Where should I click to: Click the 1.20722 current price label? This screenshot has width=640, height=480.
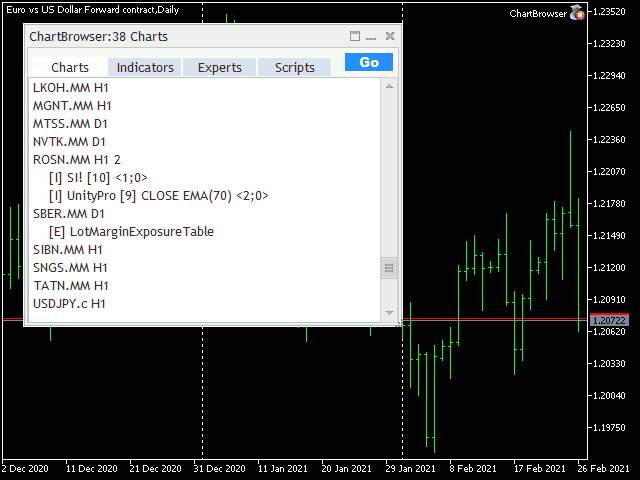(609, 320)
